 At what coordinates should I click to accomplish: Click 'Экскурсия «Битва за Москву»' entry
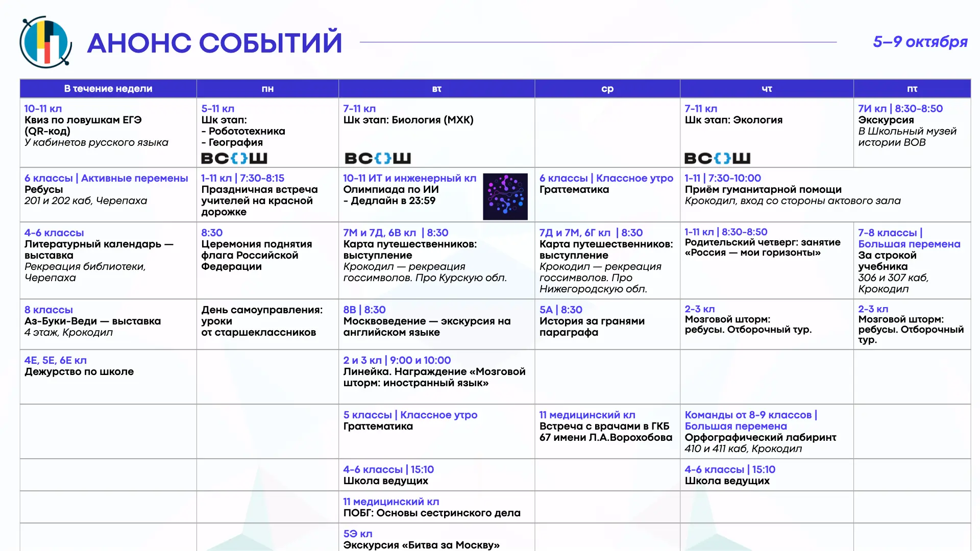(421, 545)
